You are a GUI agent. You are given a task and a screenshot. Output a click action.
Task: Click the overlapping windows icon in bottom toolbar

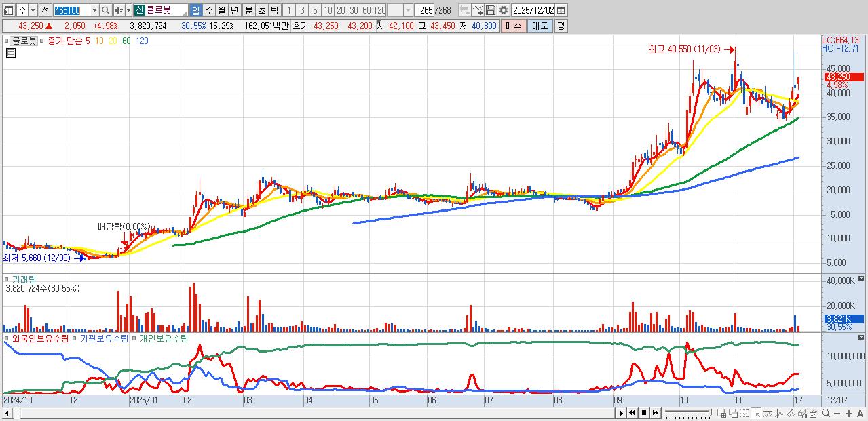tap(734, 414)
